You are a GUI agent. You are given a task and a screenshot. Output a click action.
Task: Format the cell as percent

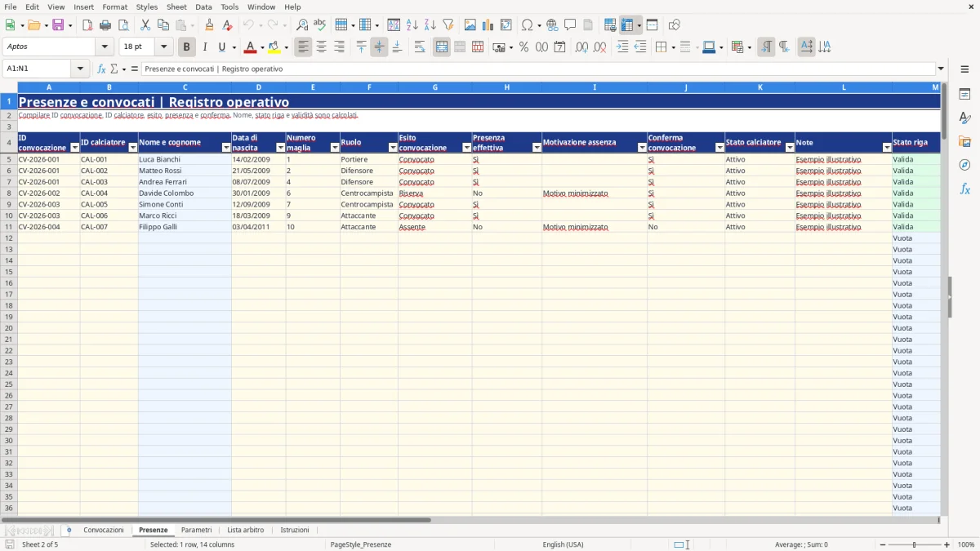(523, 47)
